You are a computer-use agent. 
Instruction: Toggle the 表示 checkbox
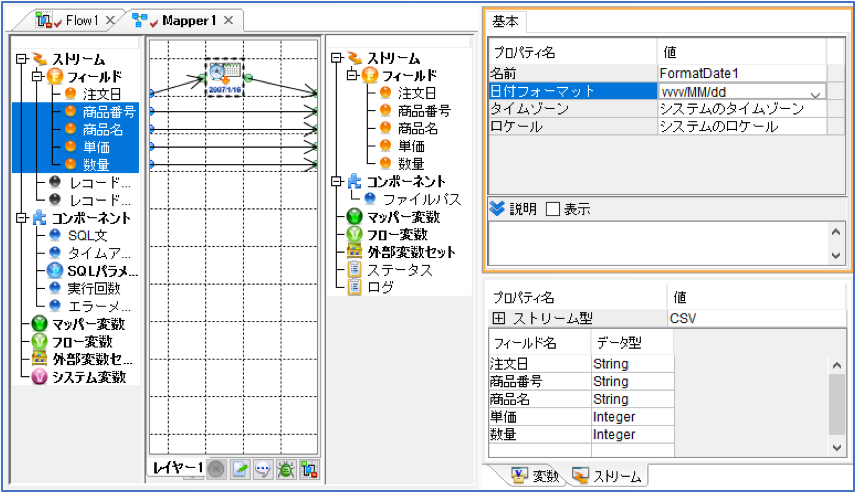click(x=553, y=209)
